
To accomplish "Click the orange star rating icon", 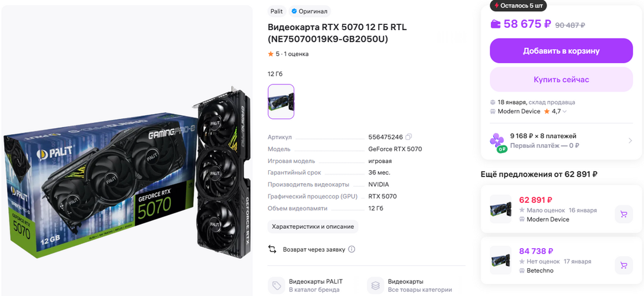I will pos(271,54).
